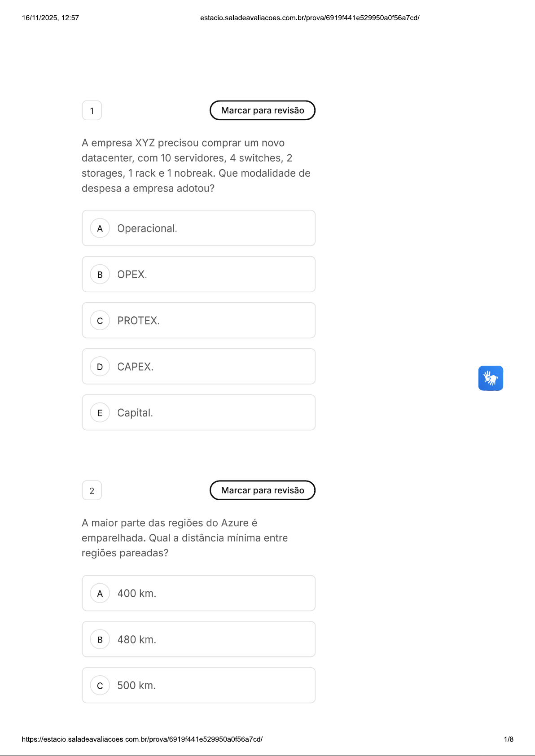Viewport: 535px width, 756px height.
Task: Click the letter D circle beside 'CAPEX.'
Action: pos(100,367)
